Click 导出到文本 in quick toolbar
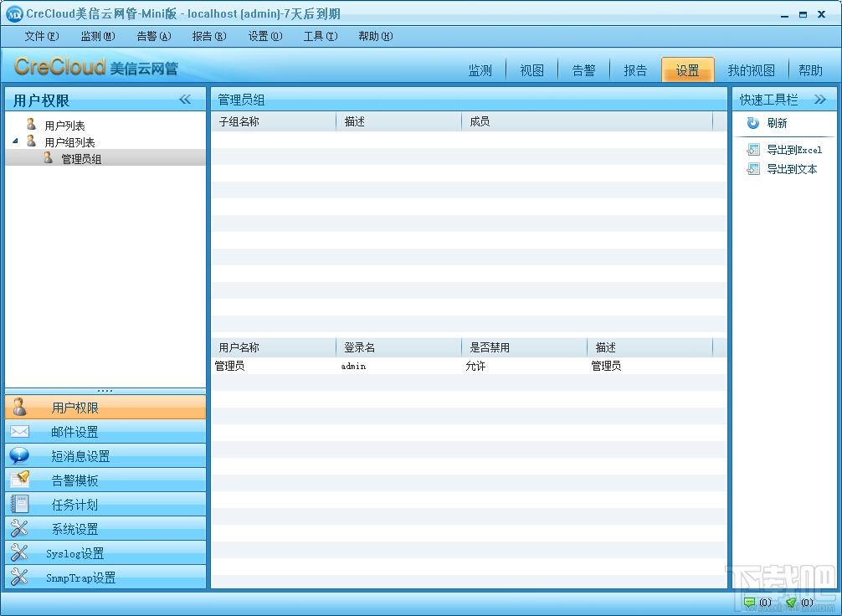The width and height of the screenshot is (842, 616). 792,169
